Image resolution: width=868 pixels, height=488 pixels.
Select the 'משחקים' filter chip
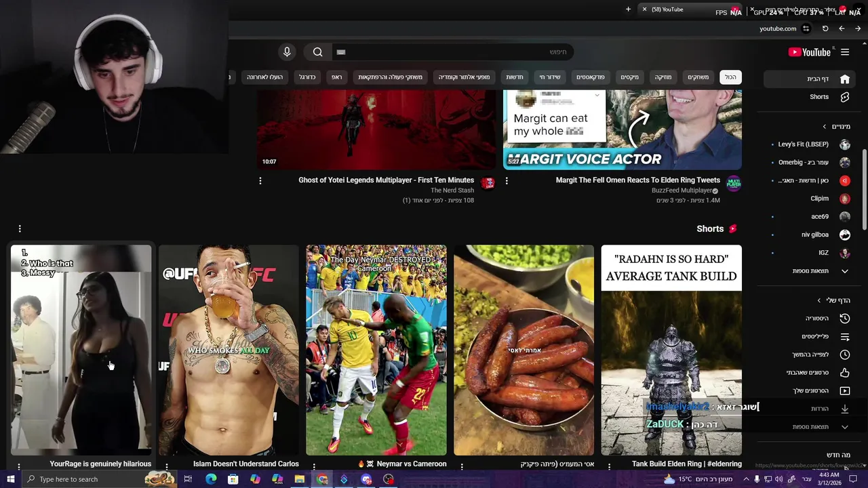coord(698,77)
